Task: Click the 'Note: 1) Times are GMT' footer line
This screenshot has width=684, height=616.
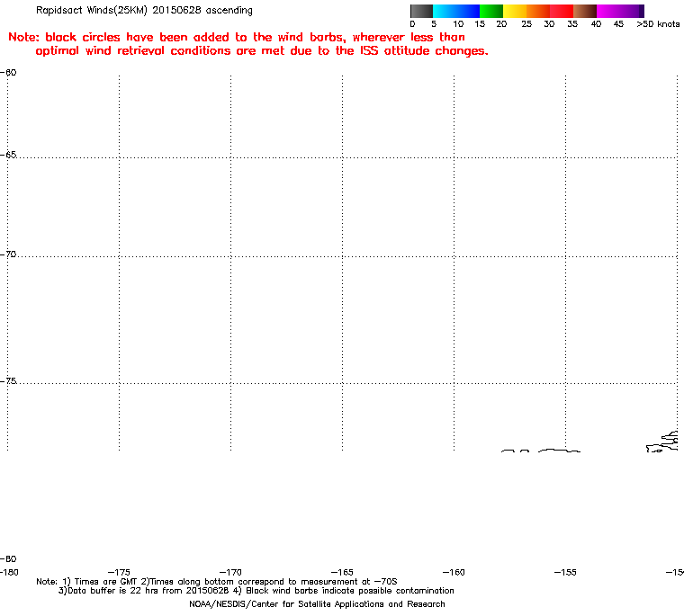Action: pyautogui.click(x=217, y=582)
